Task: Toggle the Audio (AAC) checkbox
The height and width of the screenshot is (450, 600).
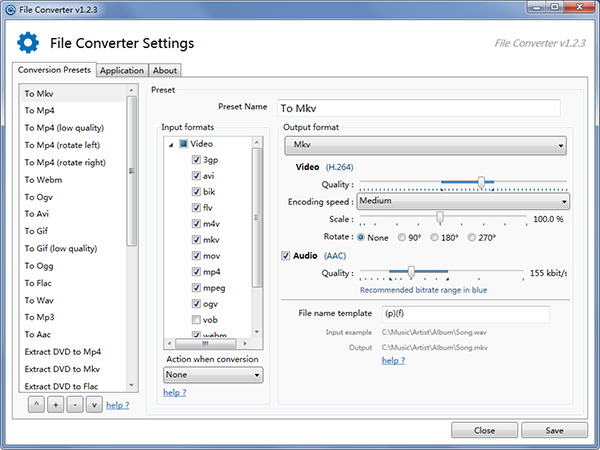Action: click(287, 256)
